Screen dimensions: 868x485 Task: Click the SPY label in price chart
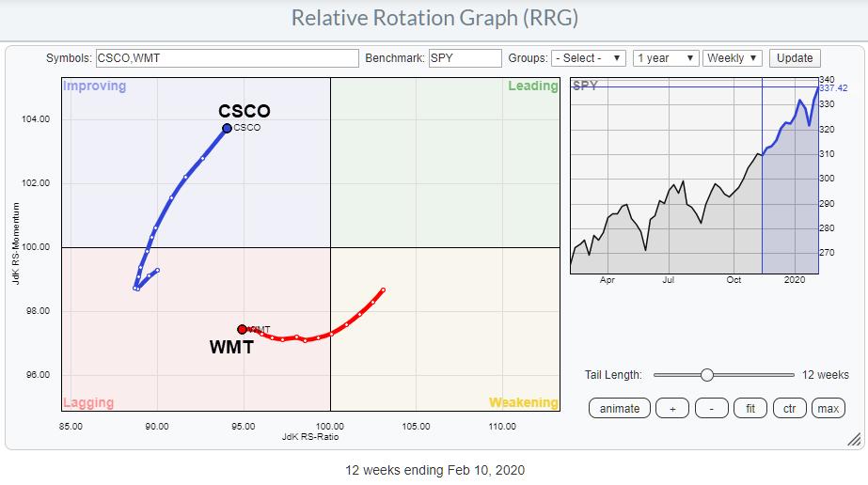click(x=585, y=86)
